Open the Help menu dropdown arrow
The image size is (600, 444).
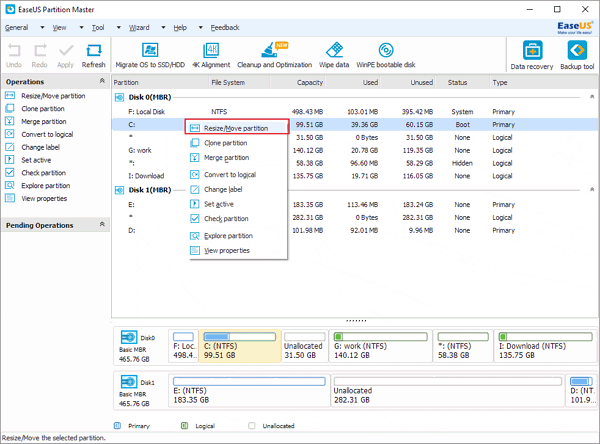point(201,28)
